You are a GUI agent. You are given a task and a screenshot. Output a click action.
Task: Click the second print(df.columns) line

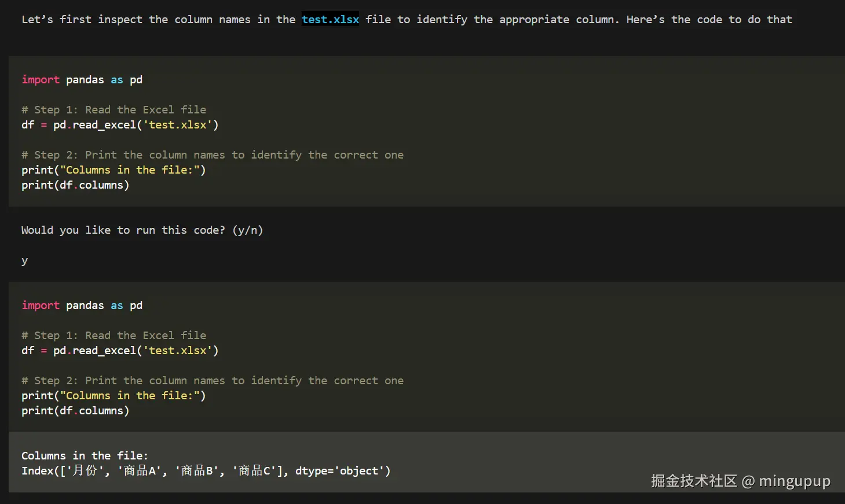pos(75,411)
